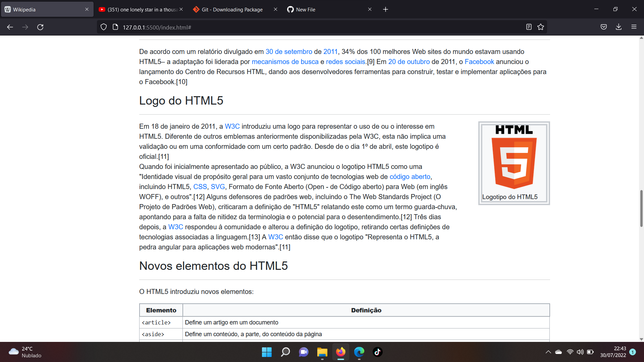Bookmark this page with the star icon
This screenshot has width=644, height=362.
click(541, 27)
